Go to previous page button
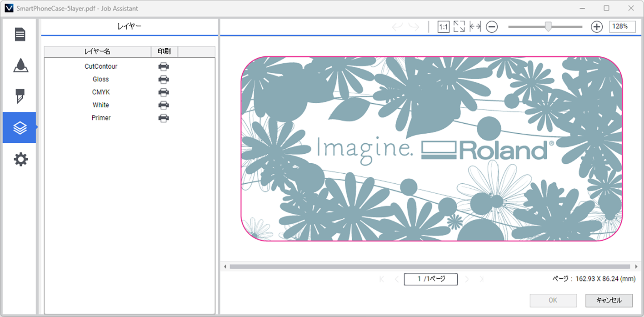Image resolution: width=644 pixels, height=317 pixels. click(x=396, y=279)
